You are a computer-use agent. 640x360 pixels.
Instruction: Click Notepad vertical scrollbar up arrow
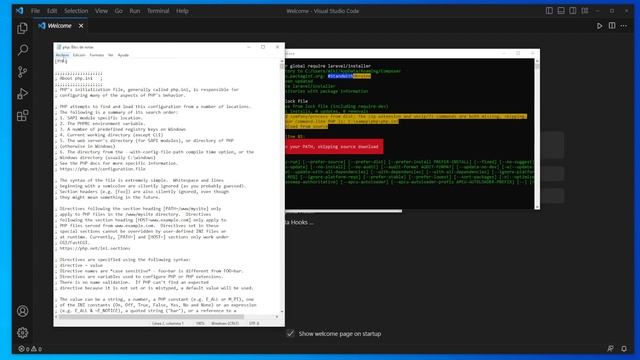tap(282, 61)
